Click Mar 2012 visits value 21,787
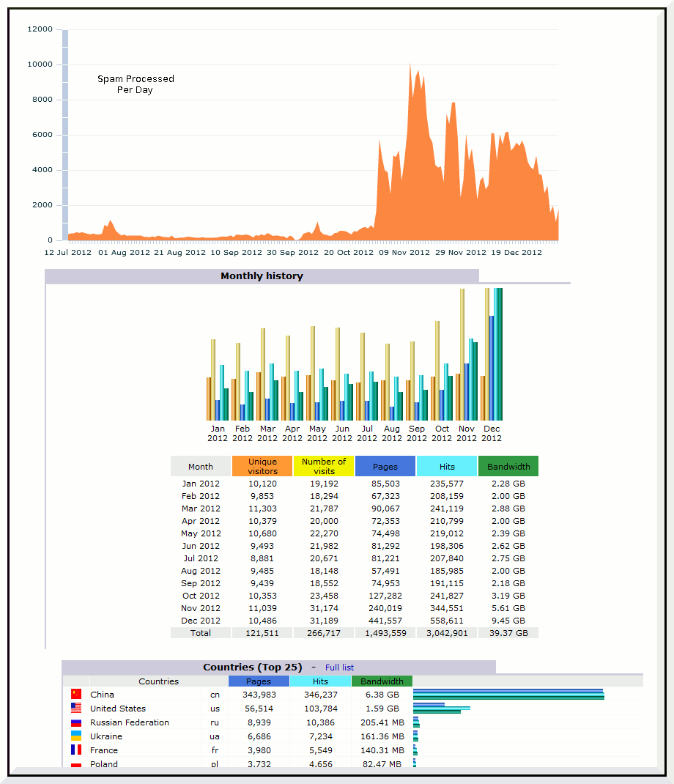Image resolution: width=674 pixels, height=784 pixels. 324,509
